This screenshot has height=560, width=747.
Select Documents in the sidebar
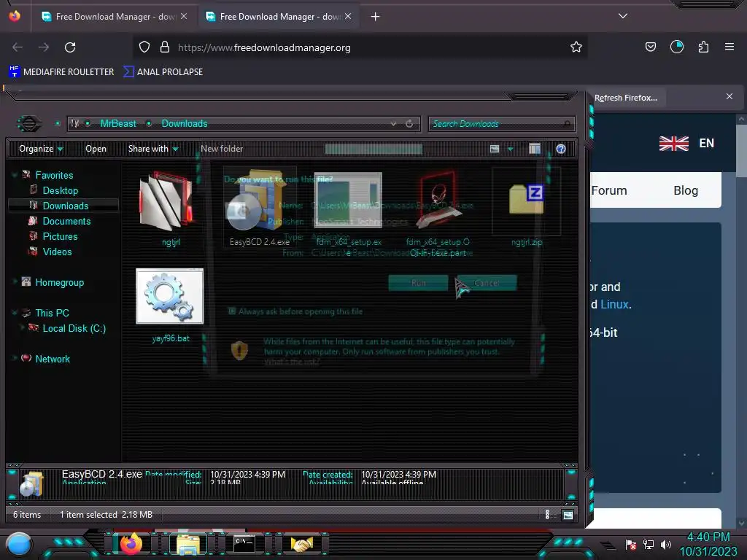66,221
